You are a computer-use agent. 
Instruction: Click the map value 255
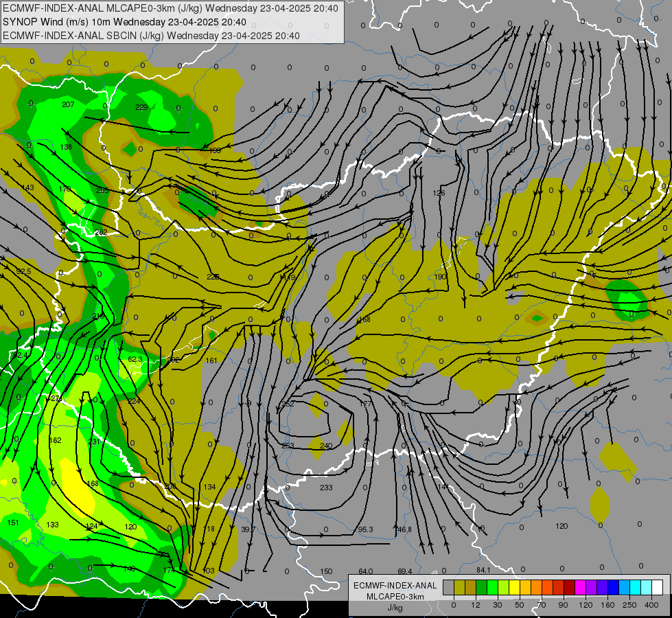[102, 190]
